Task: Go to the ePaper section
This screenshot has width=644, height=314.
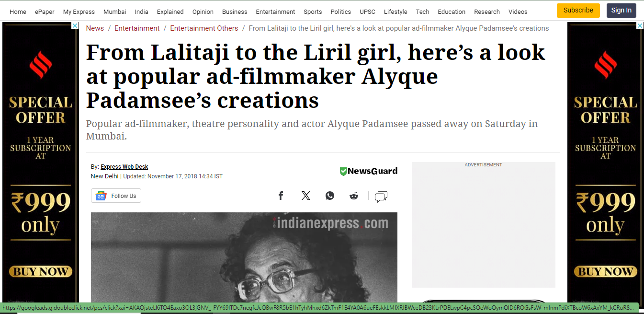Action: (45, 12)
